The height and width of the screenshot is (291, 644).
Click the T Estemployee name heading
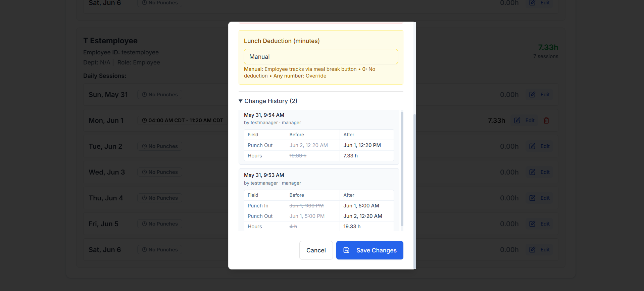(x=110, y=41)
